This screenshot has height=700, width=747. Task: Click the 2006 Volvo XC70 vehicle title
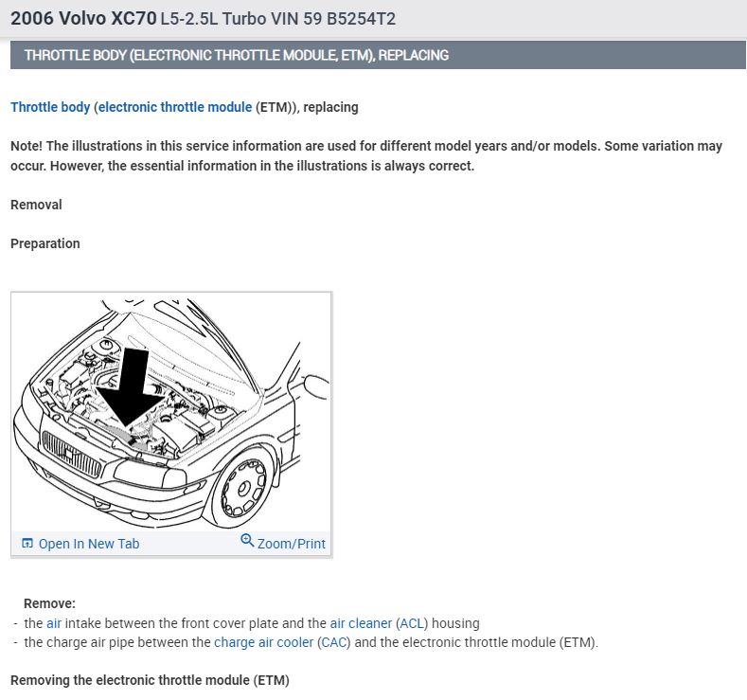click(83, 19)
